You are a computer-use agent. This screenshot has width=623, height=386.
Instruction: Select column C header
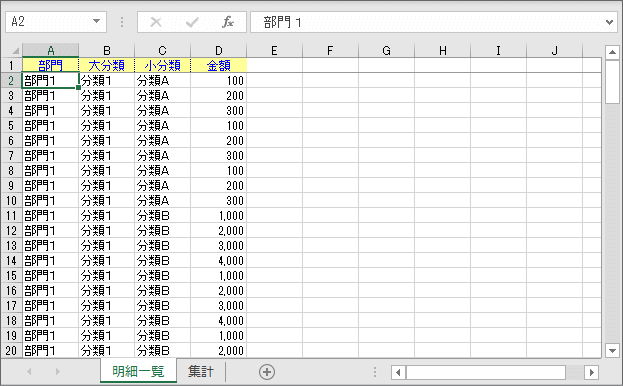(163, 51)
